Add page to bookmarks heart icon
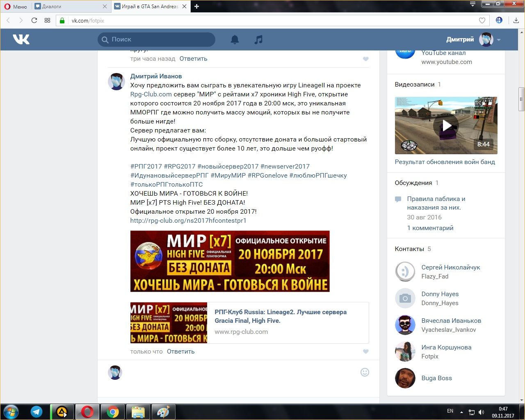Viewport: 525px width, 420px height. (482, 21)
